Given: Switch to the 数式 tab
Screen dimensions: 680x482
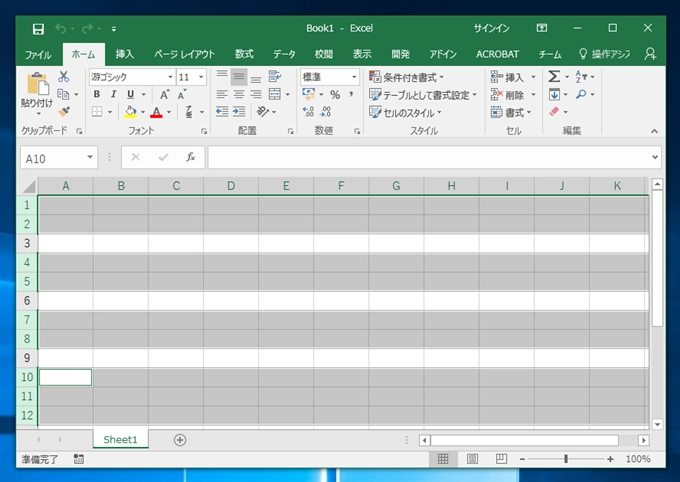Looking at the screenshot, I should coord(244,54).
